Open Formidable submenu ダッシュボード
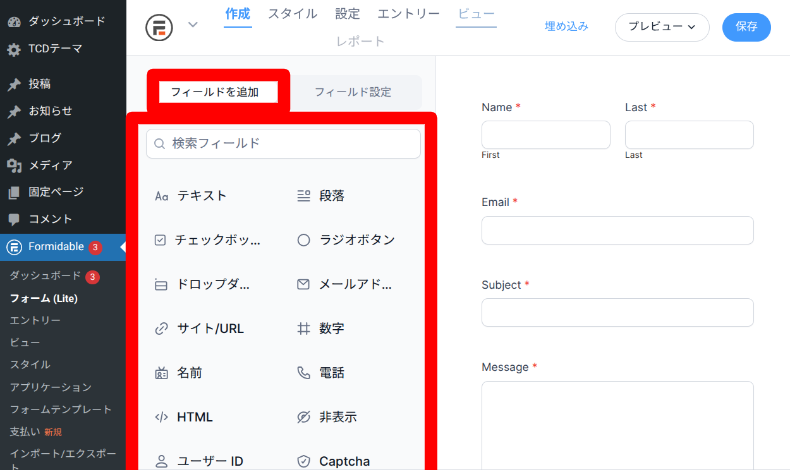Screen dimensions: 790x470 (x=45, y=276)
